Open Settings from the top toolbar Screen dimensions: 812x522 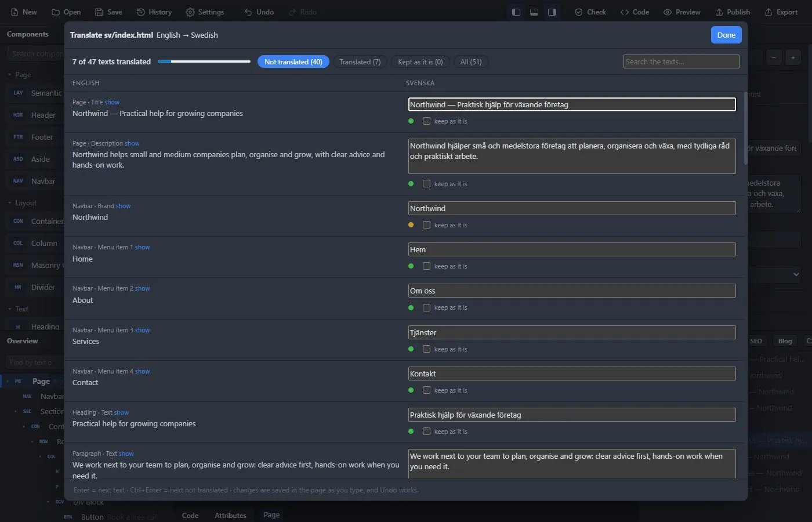tap(205, 12)
